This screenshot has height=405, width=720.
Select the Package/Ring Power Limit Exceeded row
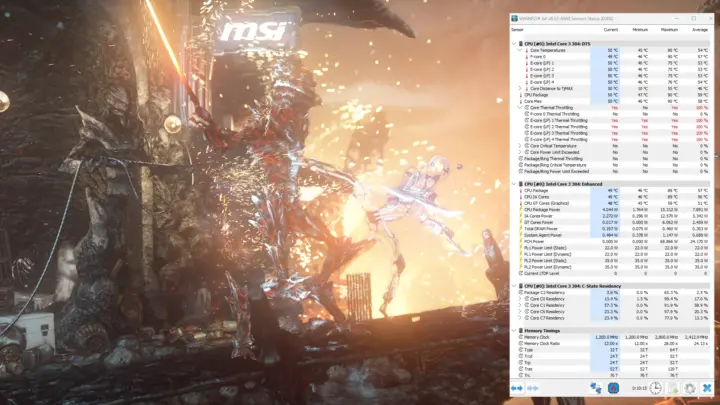click(613, 171)
